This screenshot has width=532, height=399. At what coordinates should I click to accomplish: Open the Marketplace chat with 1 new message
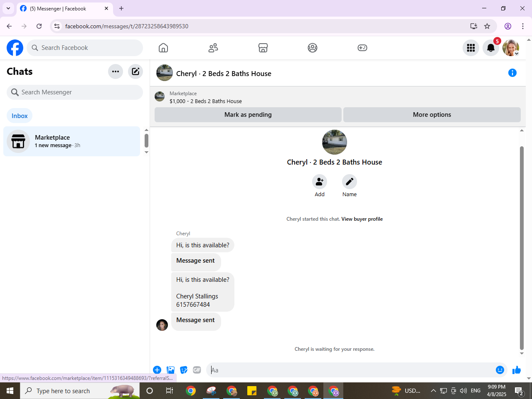[x=72, y=141]
